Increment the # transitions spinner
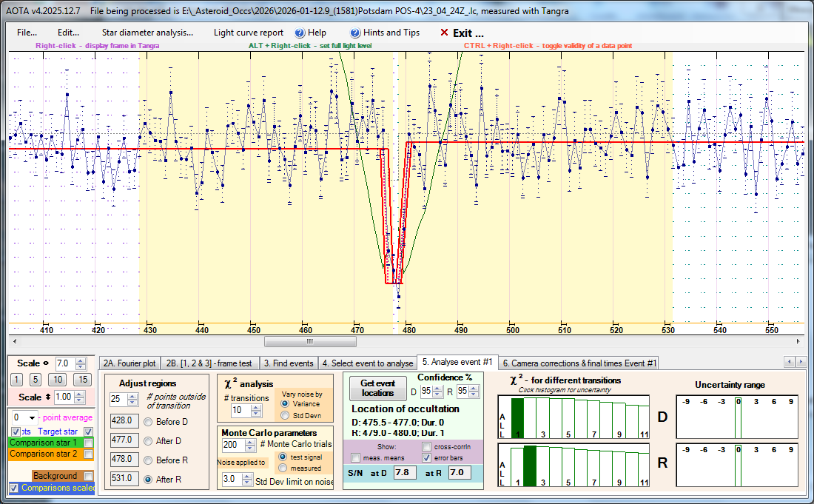Screen dimensions: 814x504 pyautogui.click(x=255, y=406)
